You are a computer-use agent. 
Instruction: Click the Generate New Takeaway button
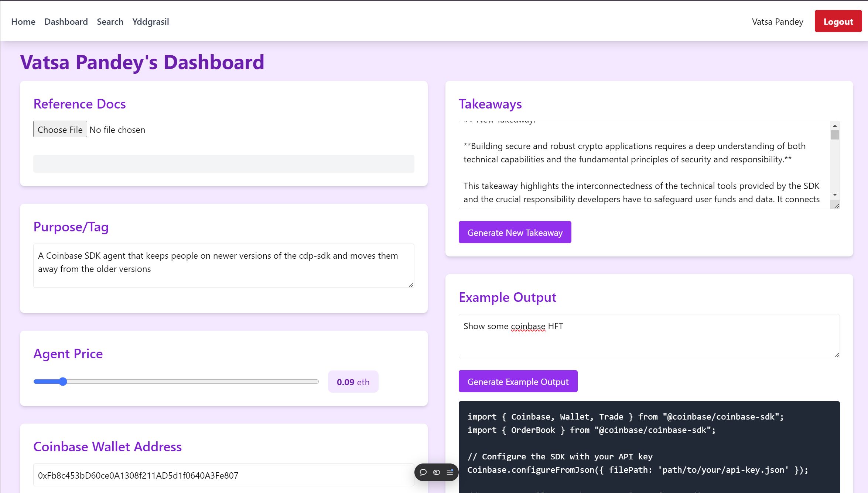pyautogui.click(x=515, y=232)
